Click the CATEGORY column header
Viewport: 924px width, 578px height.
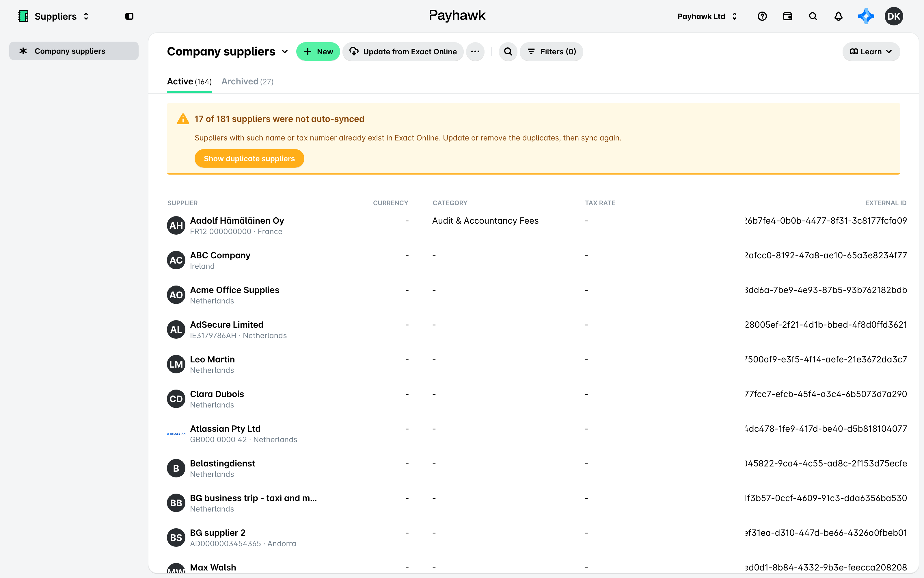click(x=450, y=203)
